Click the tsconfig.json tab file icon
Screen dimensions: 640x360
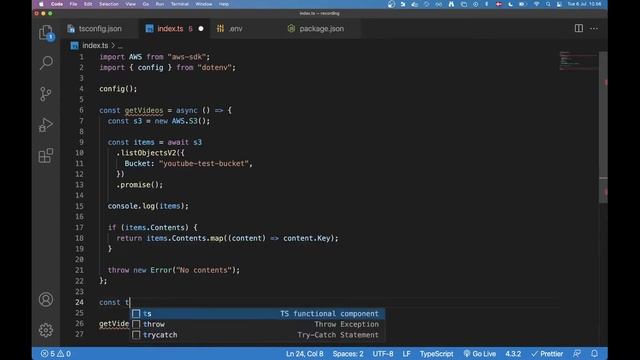(x=71, y=29)
